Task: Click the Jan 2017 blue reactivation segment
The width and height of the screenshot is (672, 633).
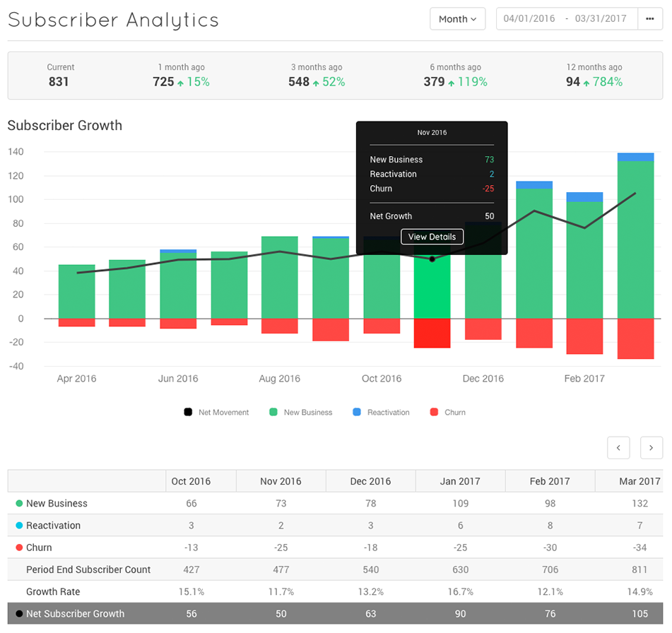Action: pyautogui.click(x=534, y=184)
